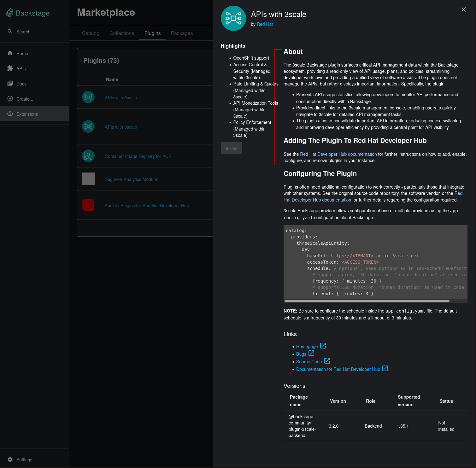Open Segment Analytics Module plugin
This screenshot has height=468, width=476.
tap(131, 179)
